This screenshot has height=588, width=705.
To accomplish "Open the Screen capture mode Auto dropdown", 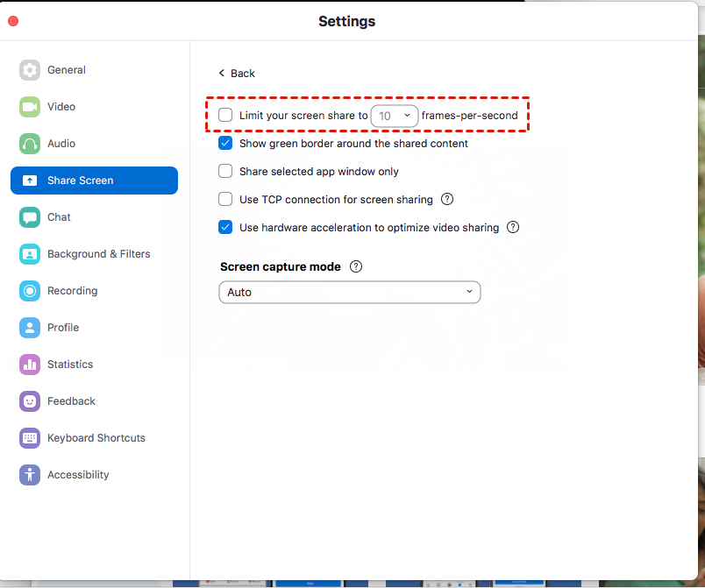I will pyautogui.click(x=350, y=293).
